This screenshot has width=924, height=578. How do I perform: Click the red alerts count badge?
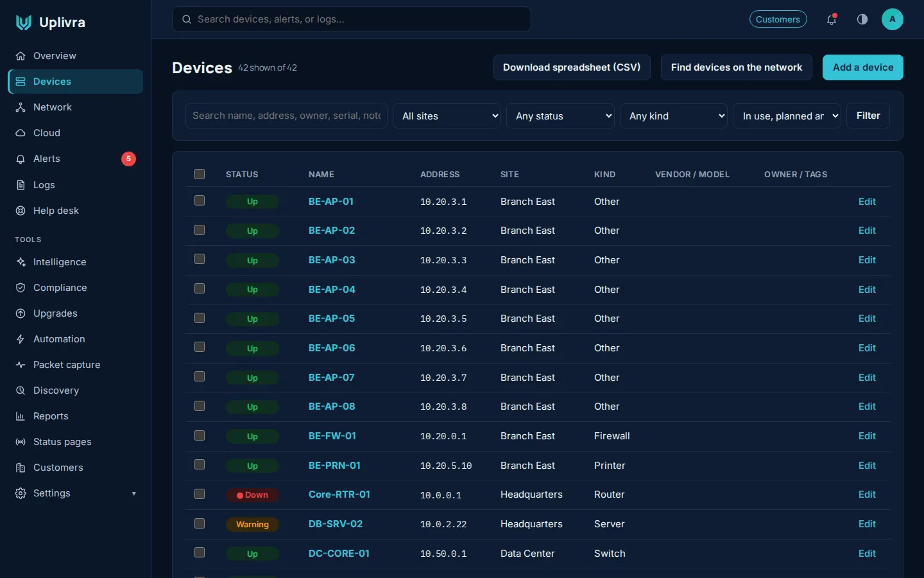[x=128, y=159]
